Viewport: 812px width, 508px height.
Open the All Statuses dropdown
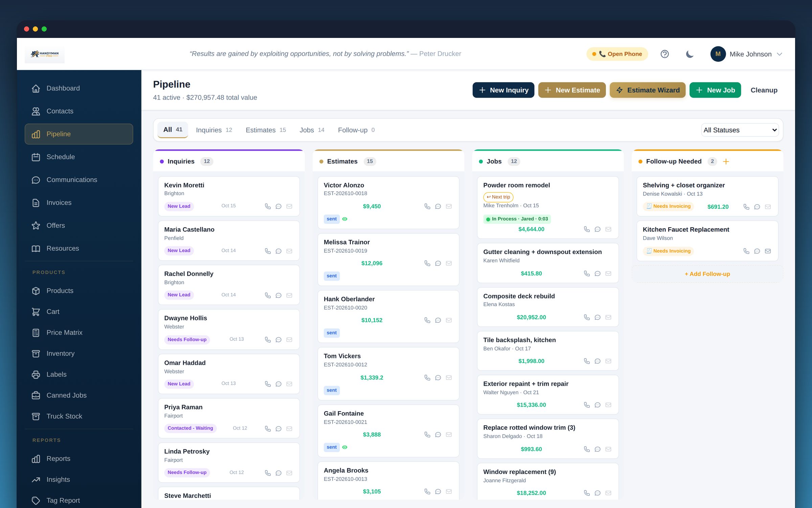tap(740, 130)
